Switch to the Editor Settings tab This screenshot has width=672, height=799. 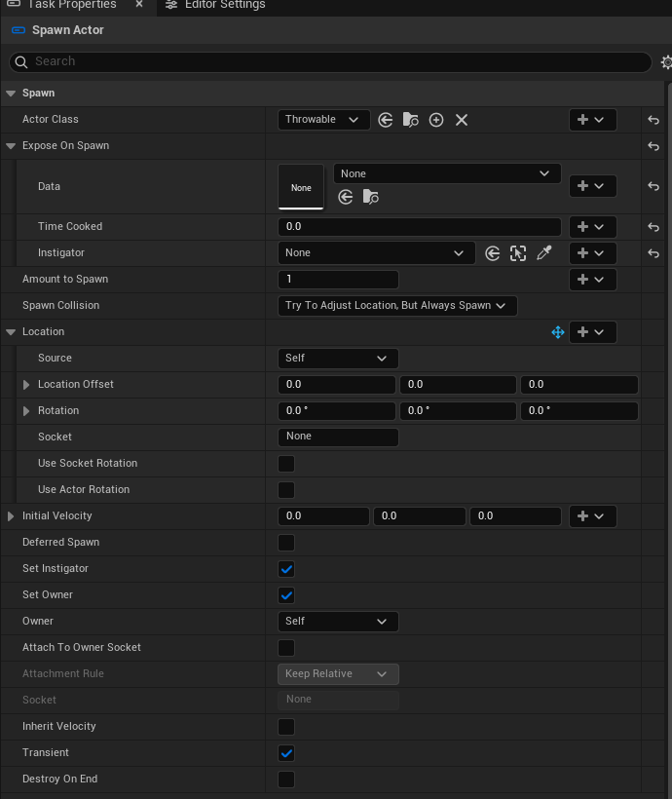[x=216, y=5]
